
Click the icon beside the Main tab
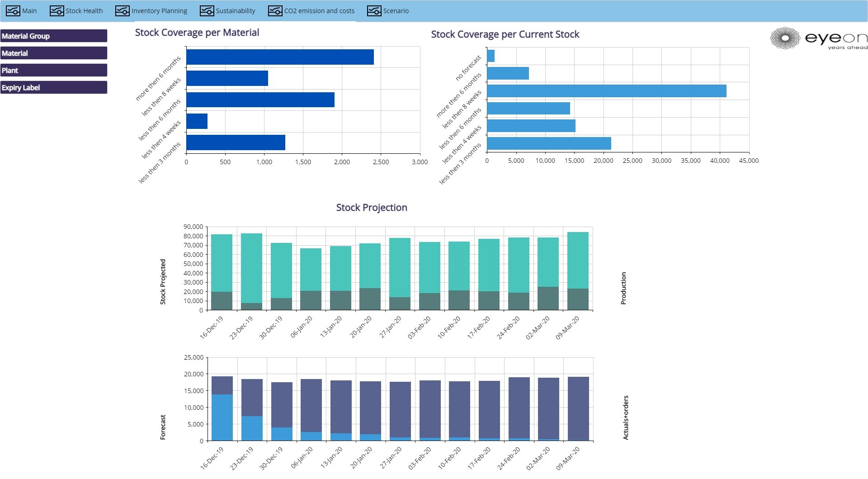tap(13, 11)
